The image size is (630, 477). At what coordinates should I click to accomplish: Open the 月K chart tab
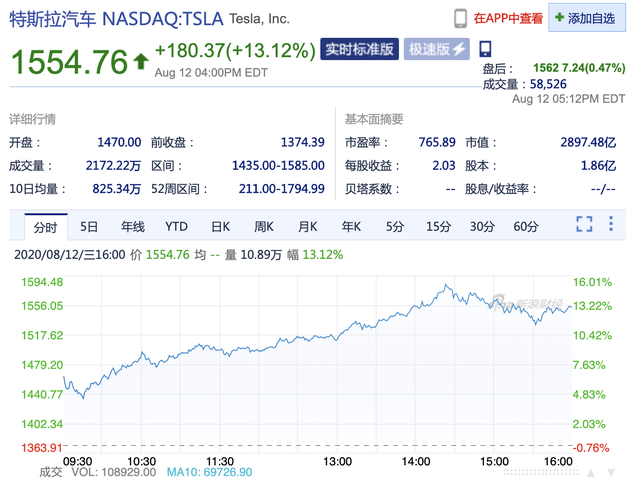(x=308, y=227)
